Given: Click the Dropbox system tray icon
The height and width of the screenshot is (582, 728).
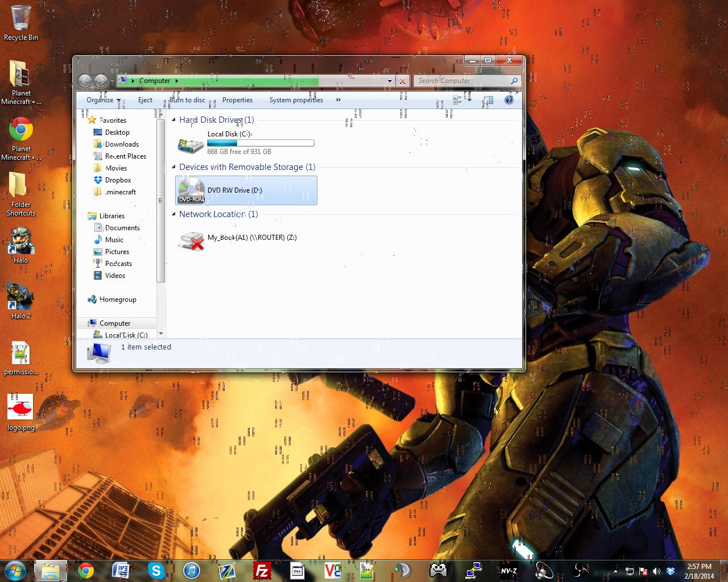Looking at the screenshot, I should [x=671, y=571].
